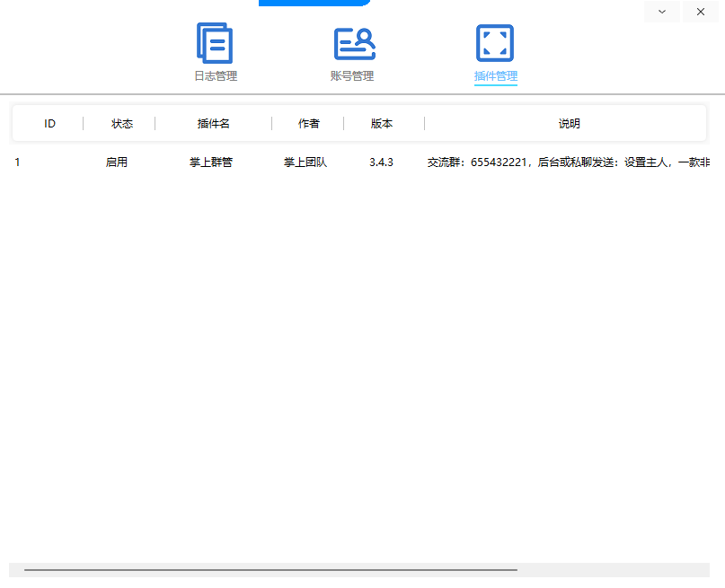Open the 账号管理 account icon
The image size is (725, 588).
[354, 43]
